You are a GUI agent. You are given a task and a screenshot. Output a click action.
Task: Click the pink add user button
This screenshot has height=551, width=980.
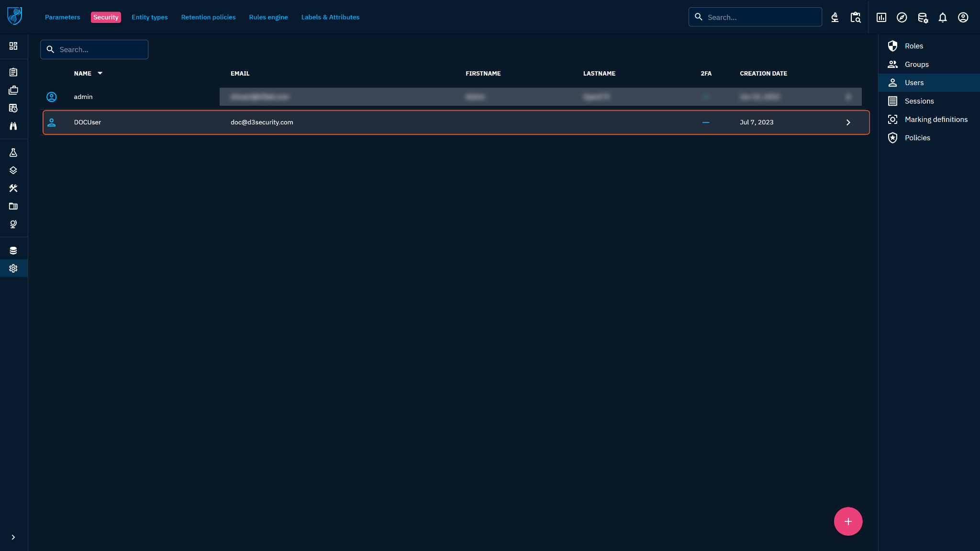[848, 521]
